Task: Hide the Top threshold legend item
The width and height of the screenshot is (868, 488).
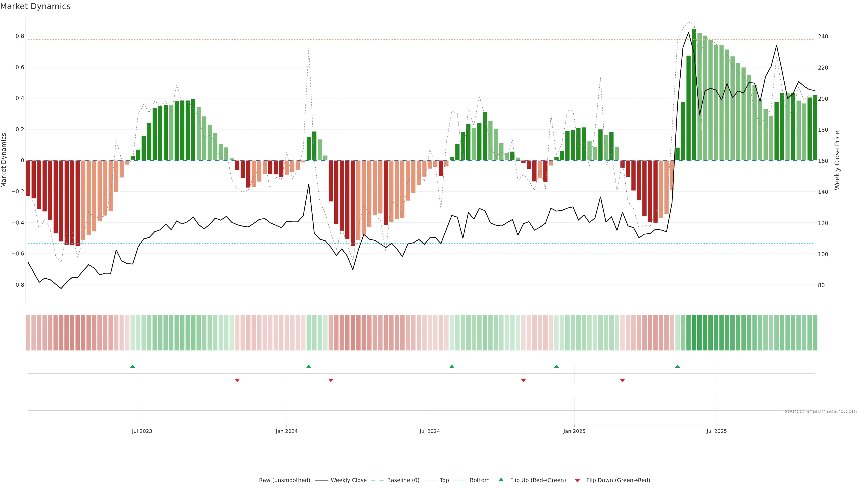Action: click(x=444, y=480)
